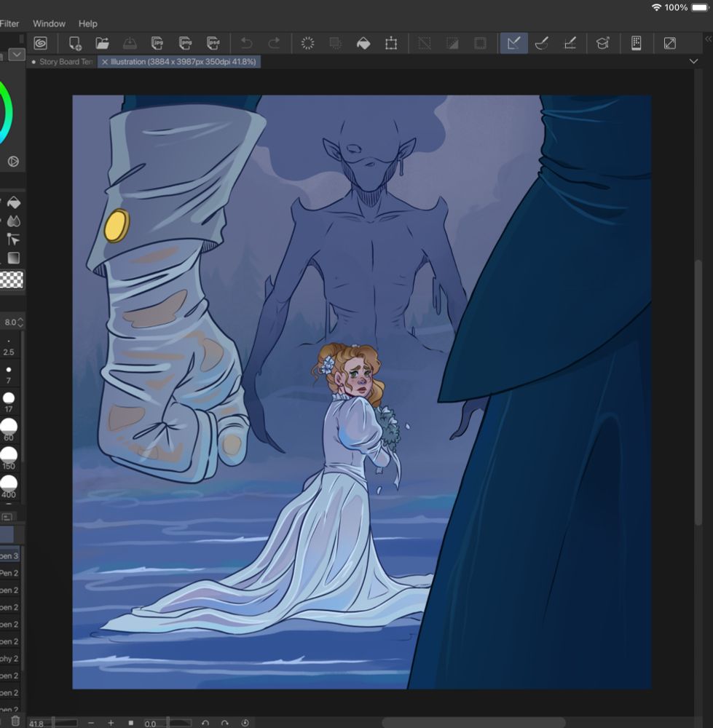This screenshot has width=713, height=728.
Task: Toggle Snap to Special Ruler
Action: [x=541, y=44]
